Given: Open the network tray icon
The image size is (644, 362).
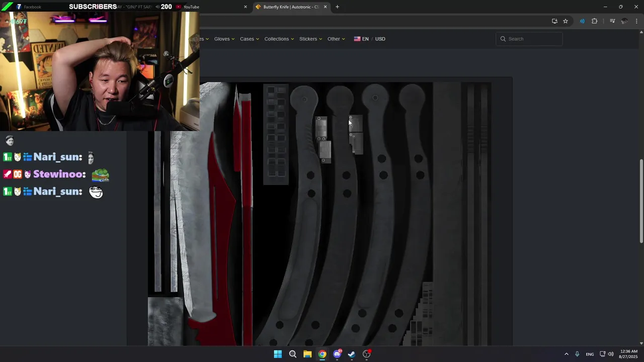Looking at the screenshot, I should [x=602, y=354].
